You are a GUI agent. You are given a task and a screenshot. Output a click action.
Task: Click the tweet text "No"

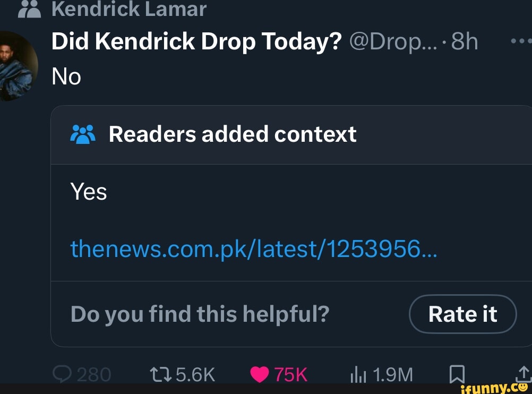66,77
